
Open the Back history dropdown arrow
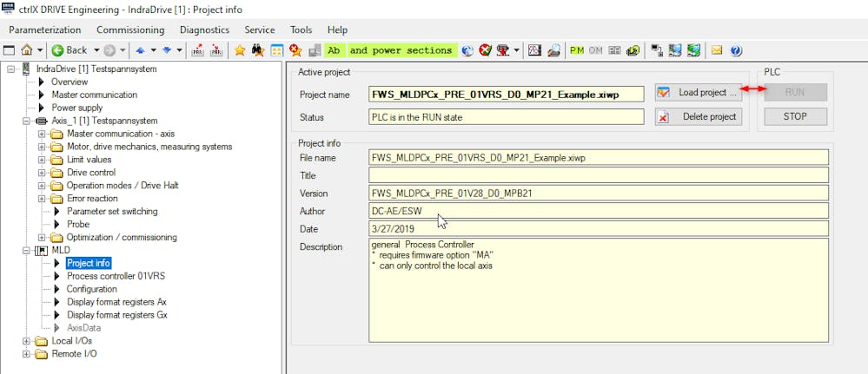pyautogui.click(x=96, y=50)
